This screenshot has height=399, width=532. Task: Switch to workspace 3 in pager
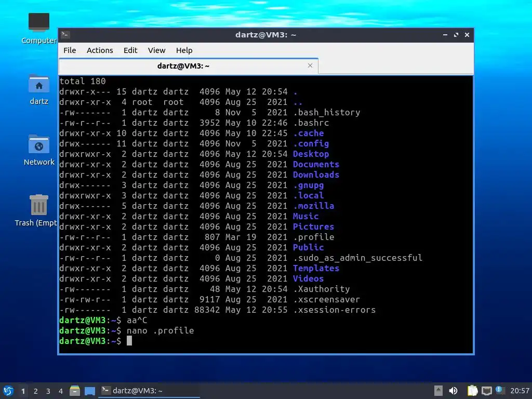[x=48, y=391]
